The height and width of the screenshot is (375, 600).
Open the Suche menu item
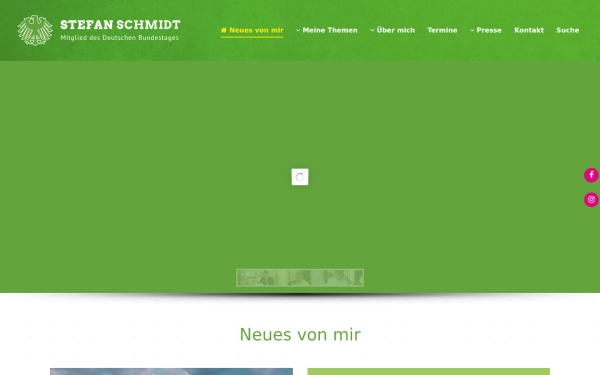click(567, 30)
